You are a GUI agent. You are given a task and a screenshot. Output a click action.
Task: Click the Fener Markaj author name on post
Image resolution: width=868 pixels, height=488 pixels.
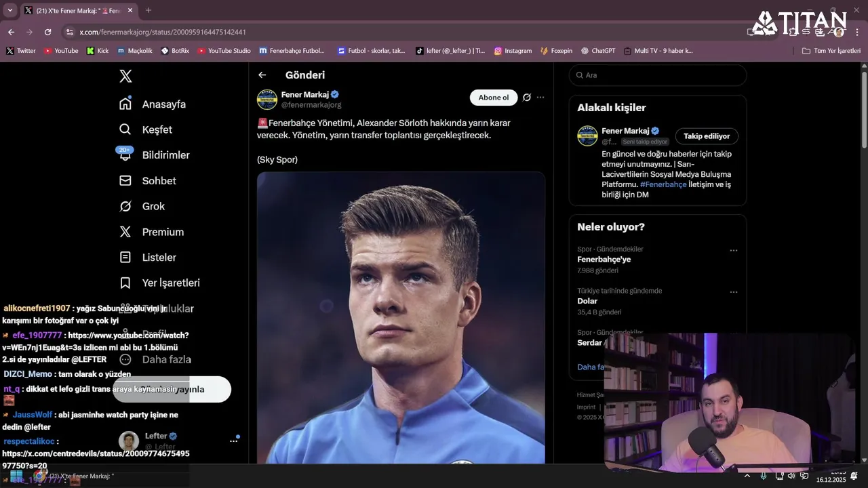[305, 95]
